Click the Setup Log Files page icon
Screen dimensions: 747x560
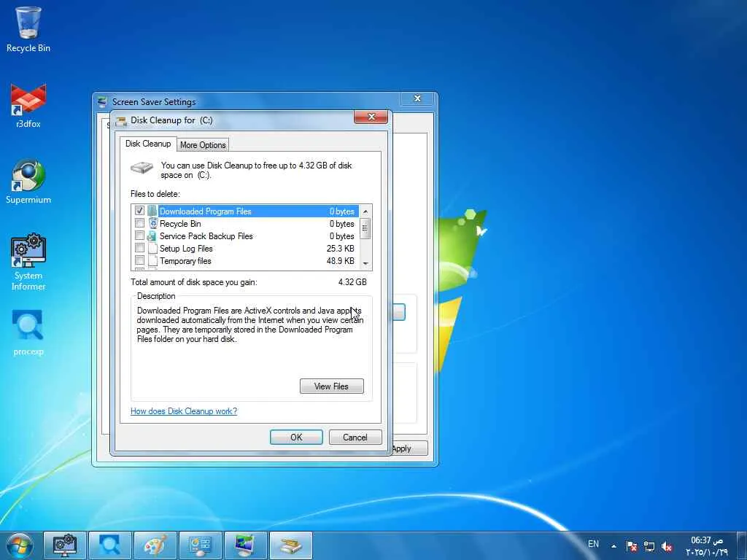click(152, 248)
